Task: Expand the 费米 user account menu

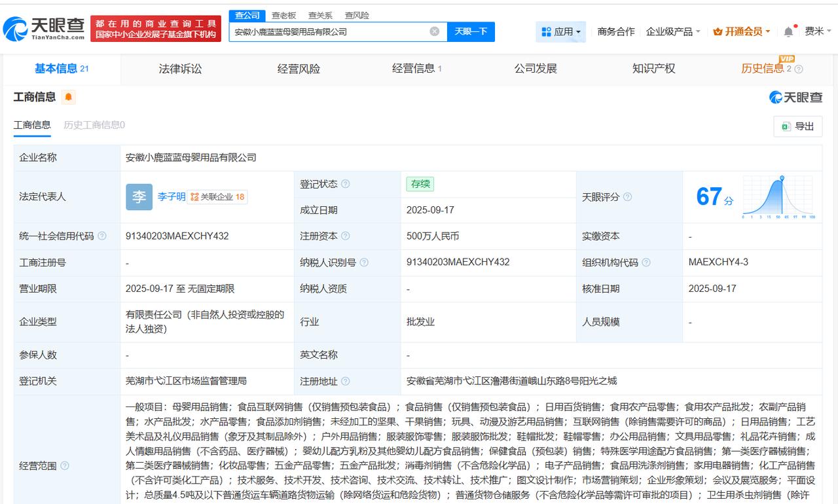Action: [818, 31]
